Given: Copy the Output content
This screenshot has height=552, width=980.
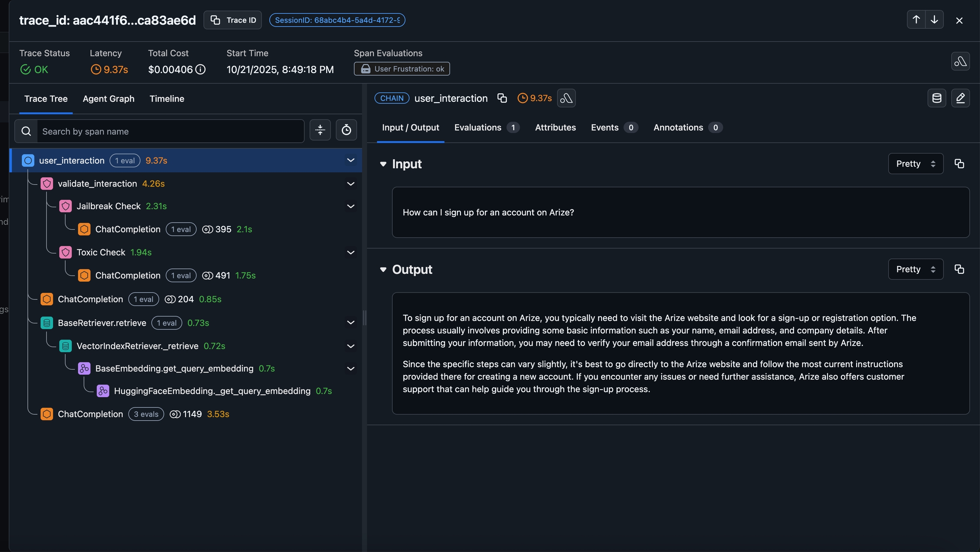Looking at the screenshot, I should point(959,269).
